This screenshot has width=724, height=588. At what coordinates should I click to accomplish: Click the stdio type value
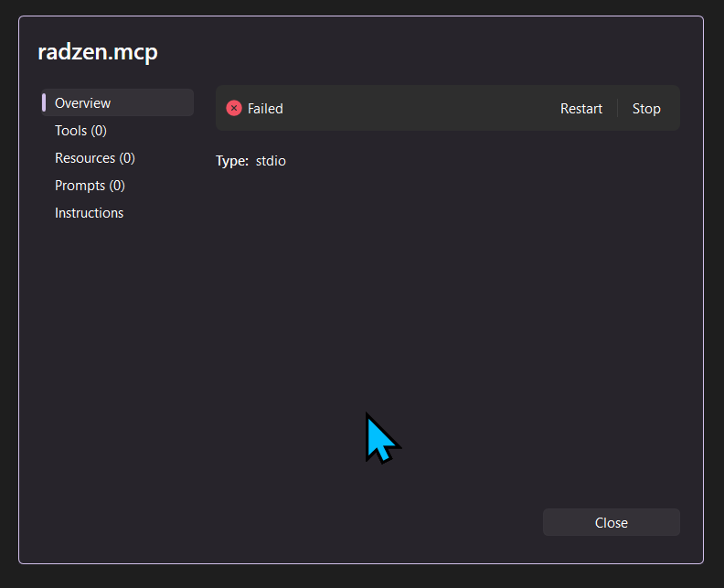click(271, 161)
